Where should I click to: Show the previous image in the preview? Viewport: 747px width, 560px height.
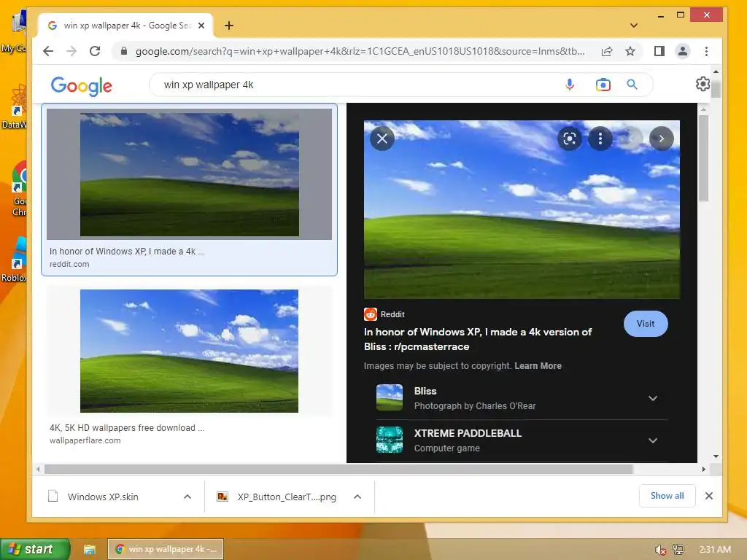coord(631,139)
